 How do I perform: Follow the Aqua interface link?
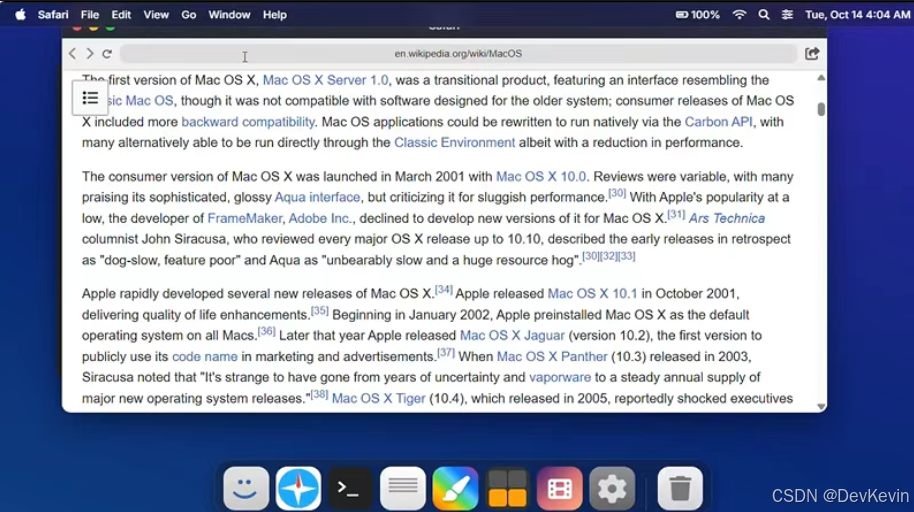(x=318, y=198)
